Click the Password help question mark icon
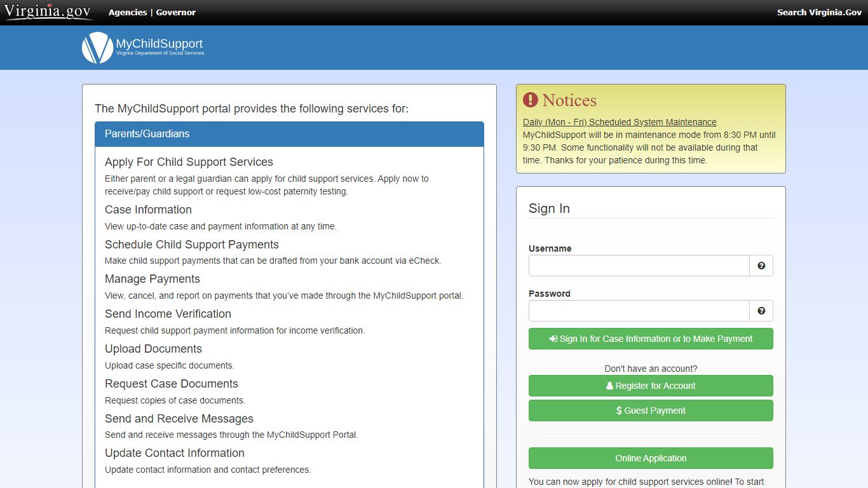The width and height of the screenshot is (868, 488). 761,311
